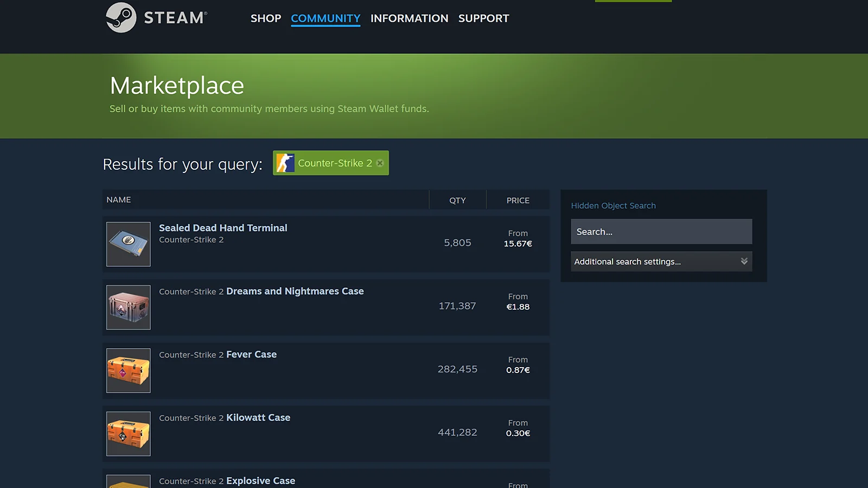The image size is (868, 488).
Task: Click the Hidden Object Search field
Action: pos(661,232)
